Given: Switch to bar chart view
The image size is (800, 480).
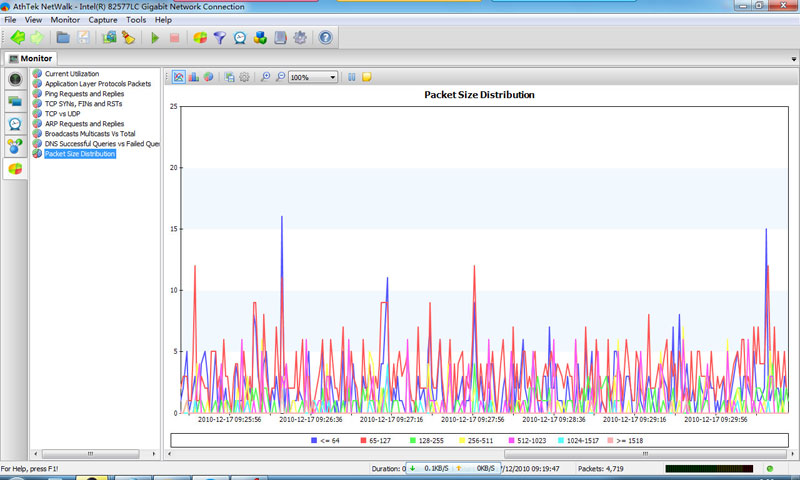Looking at the screenshot, I should 193,76.
